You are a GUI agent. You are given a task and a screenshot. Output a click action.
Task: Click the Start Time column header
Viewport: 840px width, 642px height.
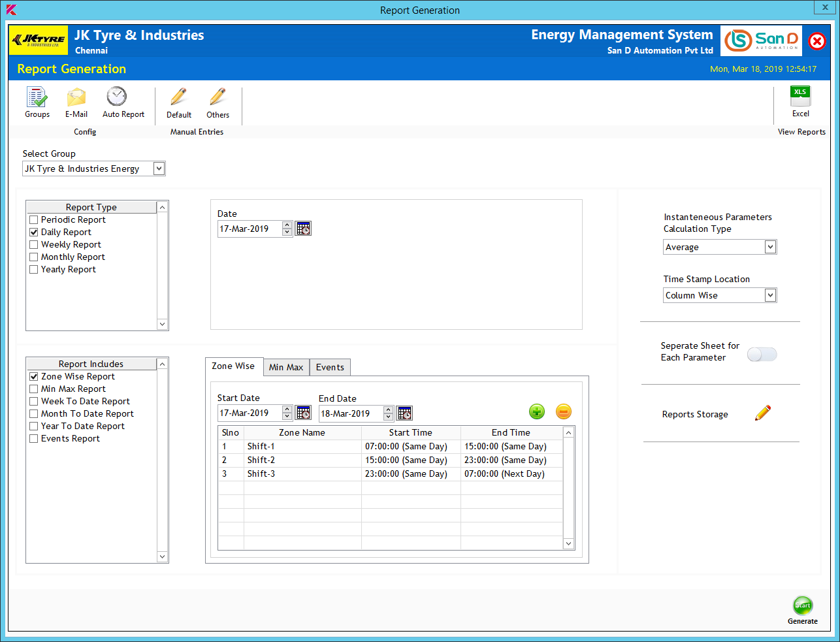(x=411, y=432)
